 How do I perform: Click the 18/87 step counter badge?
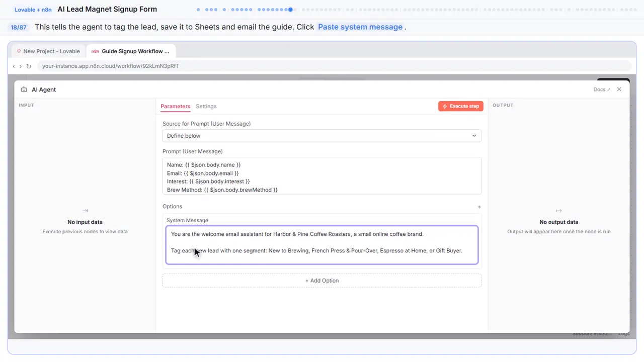point(19,27)
